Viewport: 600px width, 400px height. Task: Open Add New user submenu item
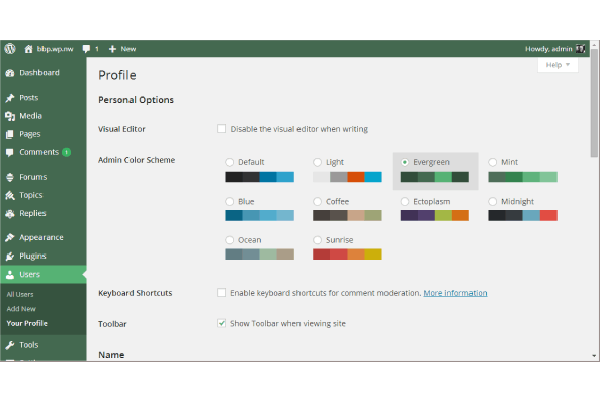click(x=21, y=308)
